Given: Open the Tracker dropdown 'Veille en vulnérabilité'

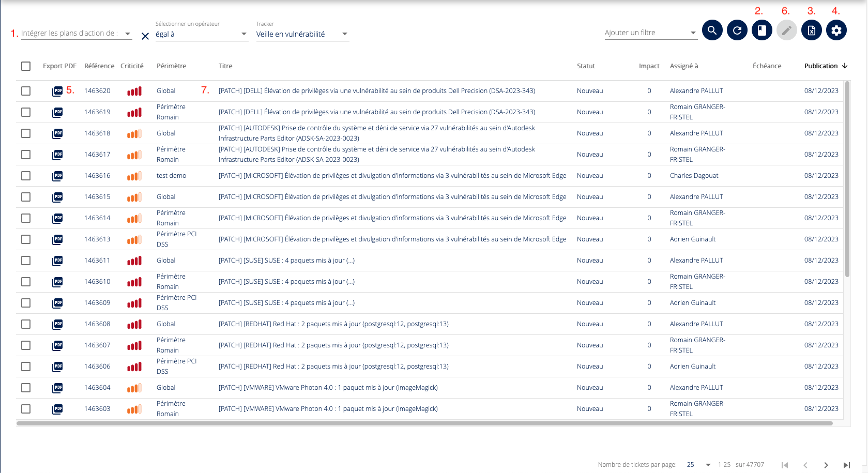Looking at the screenshot, I should coord(302,34).
